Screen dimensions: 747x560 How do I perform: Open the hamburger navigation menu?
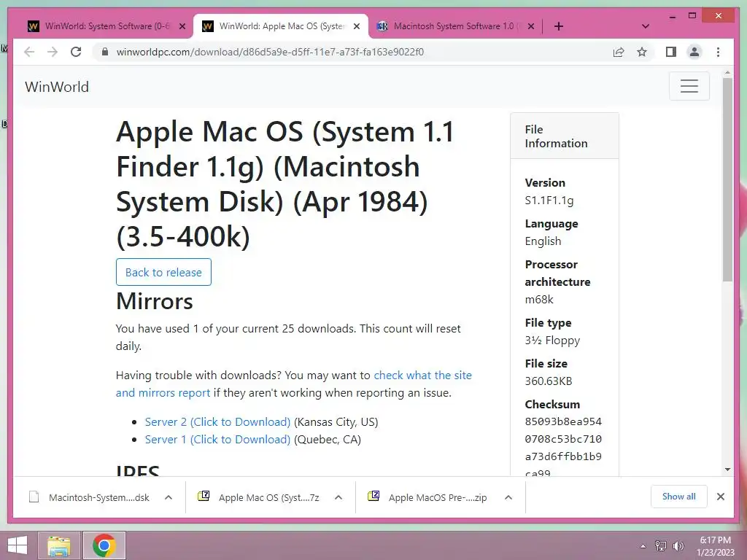689,86
